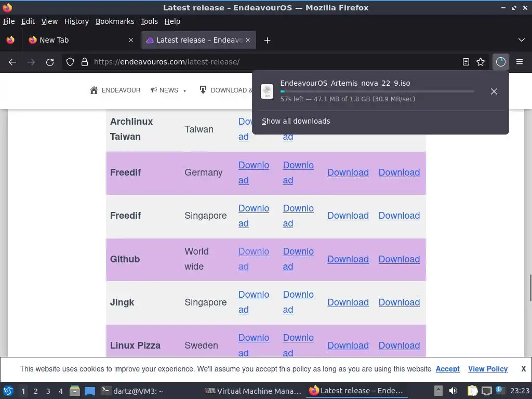Click Show all downloads
The height and width of the screenshot is (399, 532).
(296, 121)
